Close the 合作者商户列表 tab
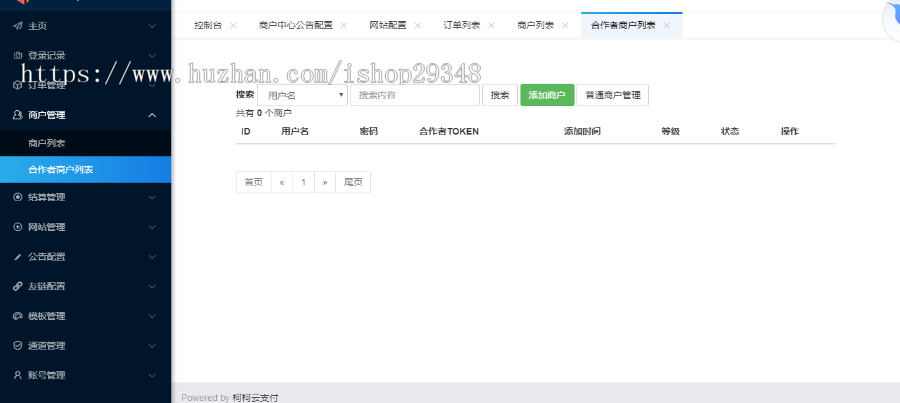This screenshot has height=403, width=900. coord(666,25)
